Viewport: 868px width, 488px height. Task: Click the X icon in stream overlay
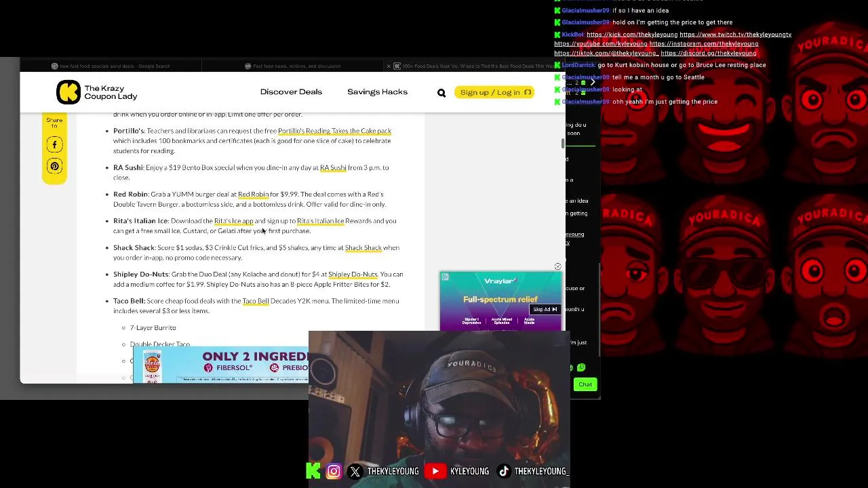point(355,472)
